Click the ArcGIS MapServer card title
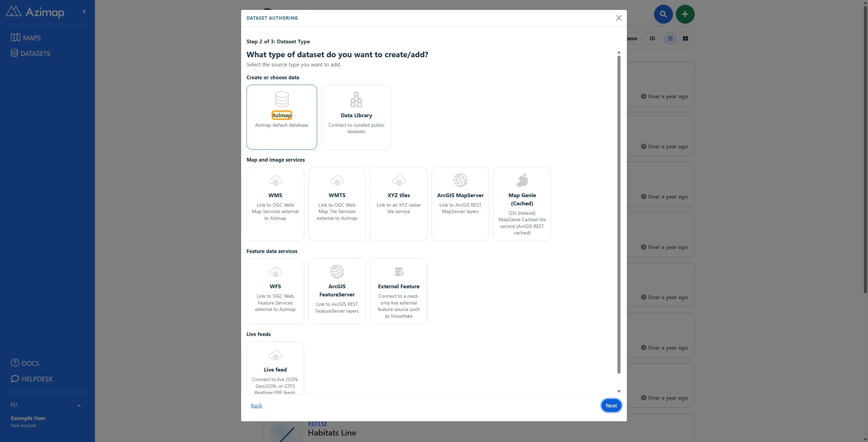Viewport: 868px width, 442px height. point(460,195)
